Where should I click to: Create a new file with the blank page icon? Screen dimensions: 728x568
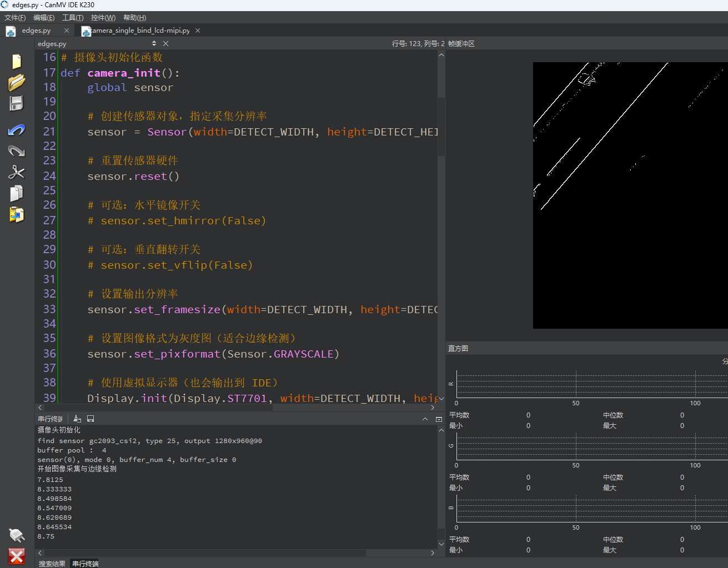click(x=17, y=61)
